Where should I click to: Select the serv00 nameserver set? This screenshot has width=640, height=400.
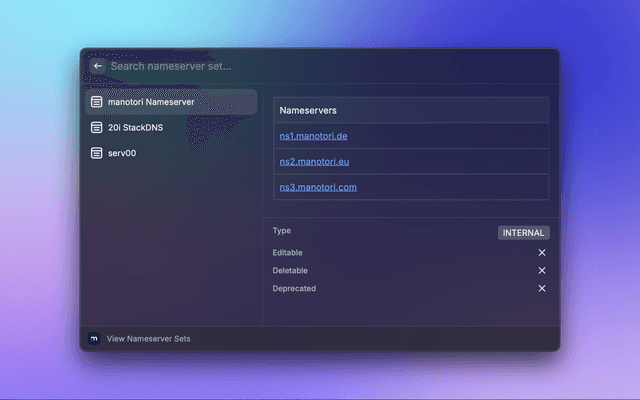pyautogui.click(x=122, y=153)
